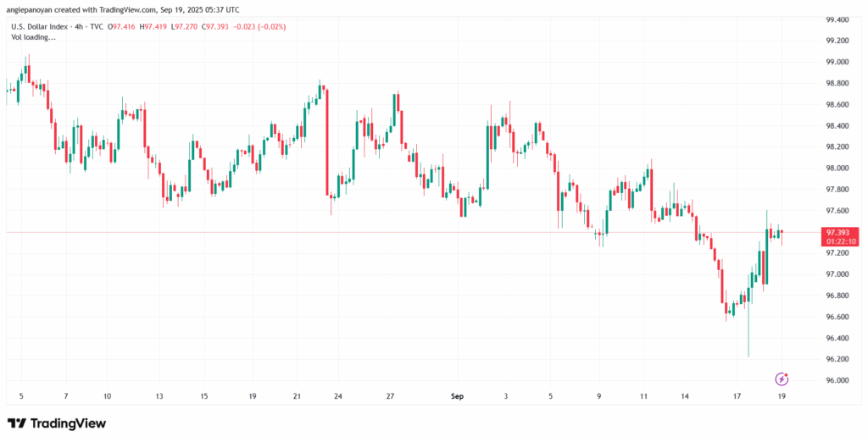
Task: Click the Vol loading indicator text
Action: [34, 38]
